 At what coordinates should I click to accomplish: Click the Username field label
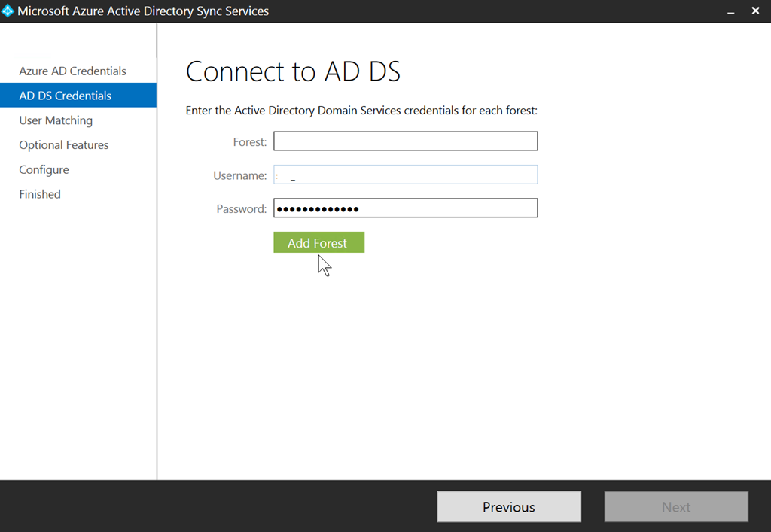239,175
